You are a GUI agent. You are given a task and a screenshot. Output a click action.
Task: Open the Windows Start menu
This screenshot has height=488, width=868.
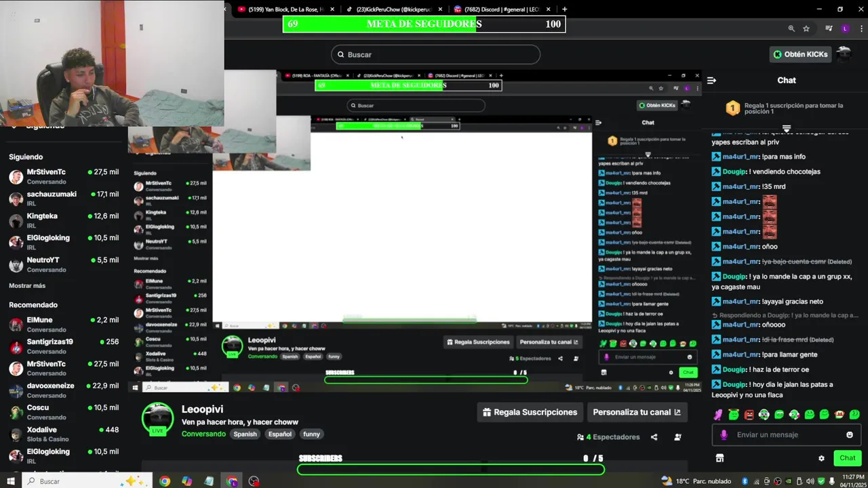11,481
